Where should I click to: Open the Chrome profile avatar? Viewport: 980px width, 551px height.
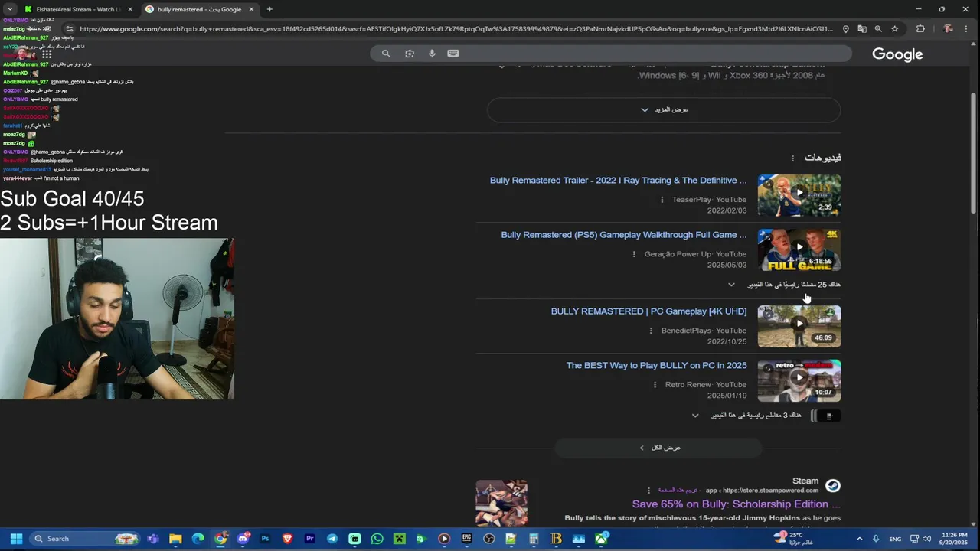[949, 29]
